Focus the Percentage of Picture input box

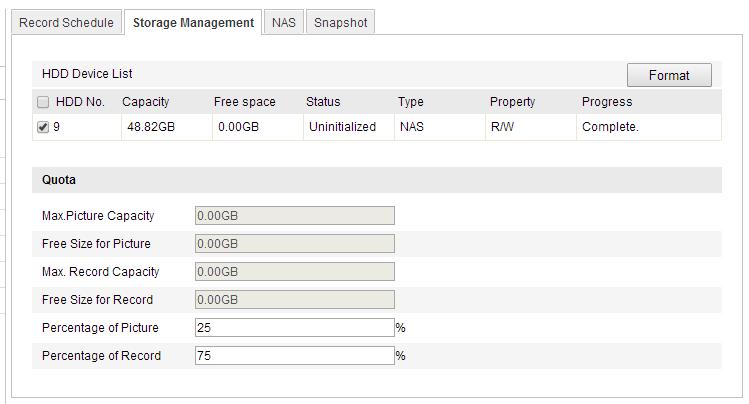pos(295,328)
